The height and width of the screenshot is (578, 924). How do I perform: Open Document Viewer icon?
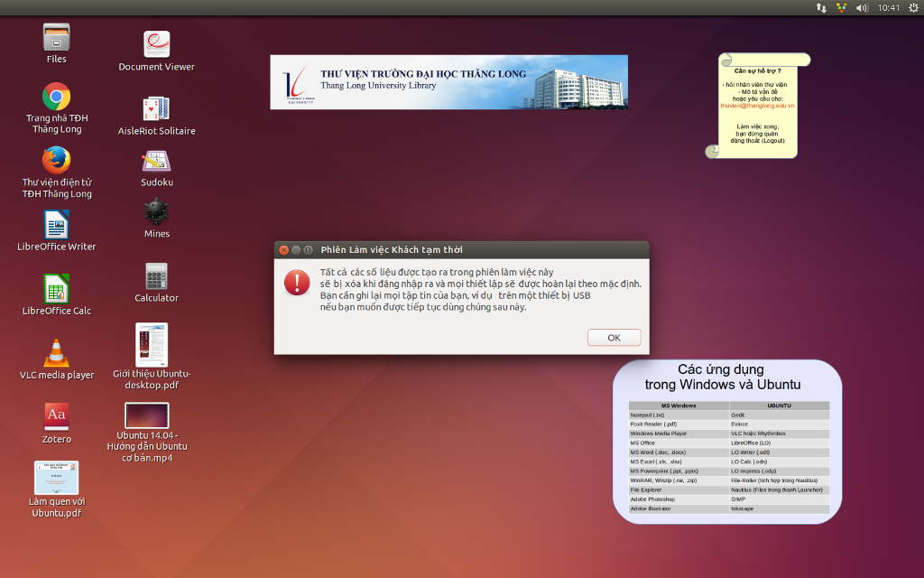(x=157, y=45)
